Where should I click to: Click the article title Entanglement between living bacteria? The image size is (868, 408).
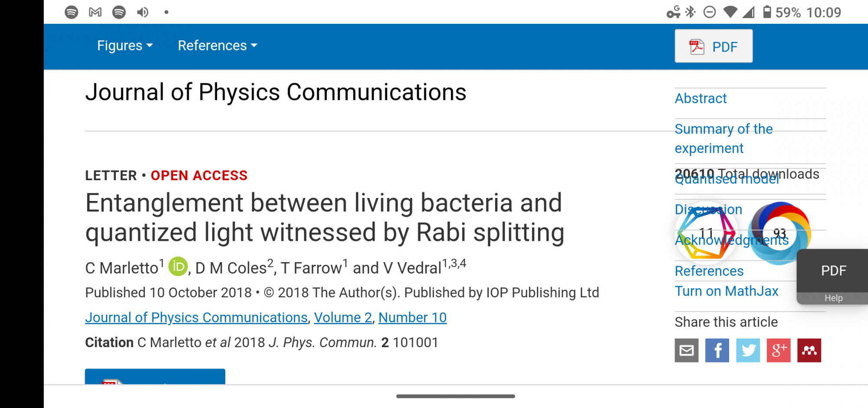(325, 217)
